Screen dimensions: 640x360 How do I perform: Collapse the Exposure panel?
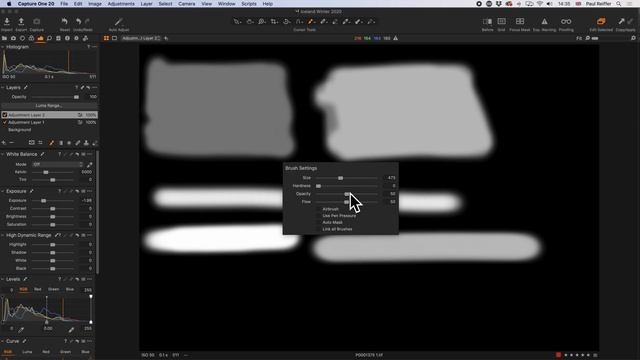(x=3, y=191)
